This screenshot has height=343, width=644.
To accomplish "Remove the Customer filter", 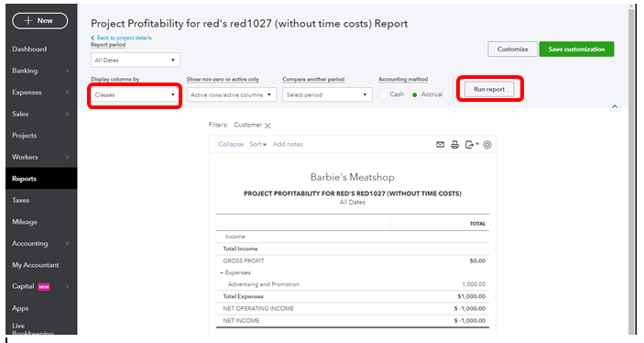I will click(x=267, y=126).
